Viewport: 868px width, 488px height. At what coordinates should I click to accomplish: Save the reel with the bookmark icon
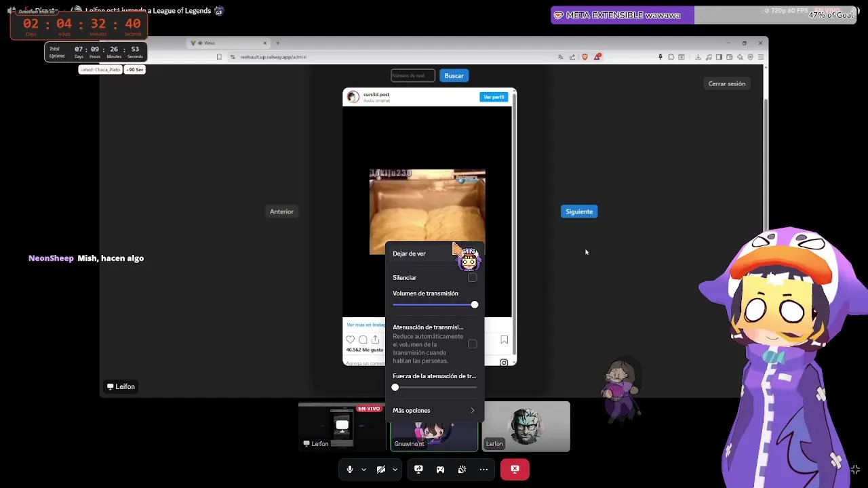coord(504,340)
